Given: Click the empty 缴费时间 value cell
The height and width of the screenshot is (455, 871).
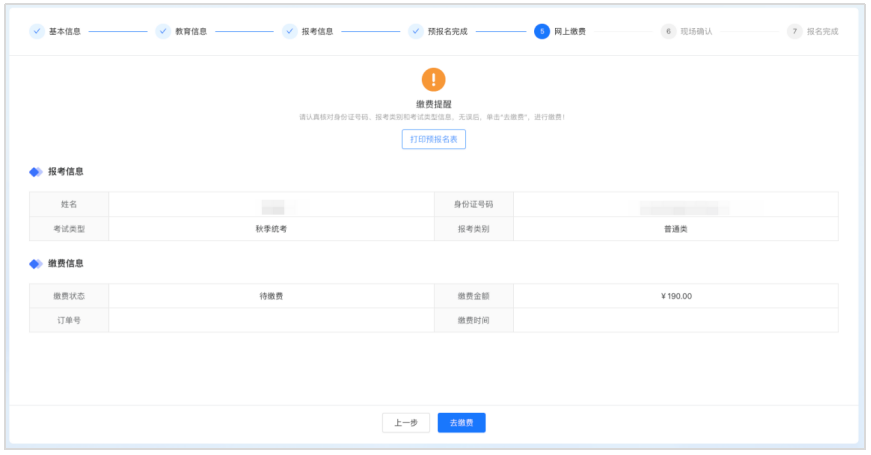Looking at the screenshot, I should point(676,321).
